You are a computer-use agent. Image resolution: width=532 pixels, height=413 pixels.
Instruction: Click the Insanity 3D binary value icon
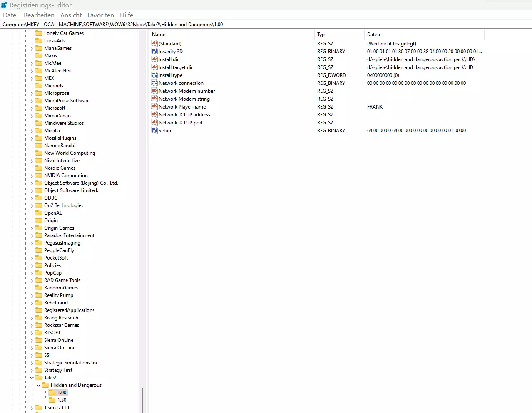coord(154,51)
